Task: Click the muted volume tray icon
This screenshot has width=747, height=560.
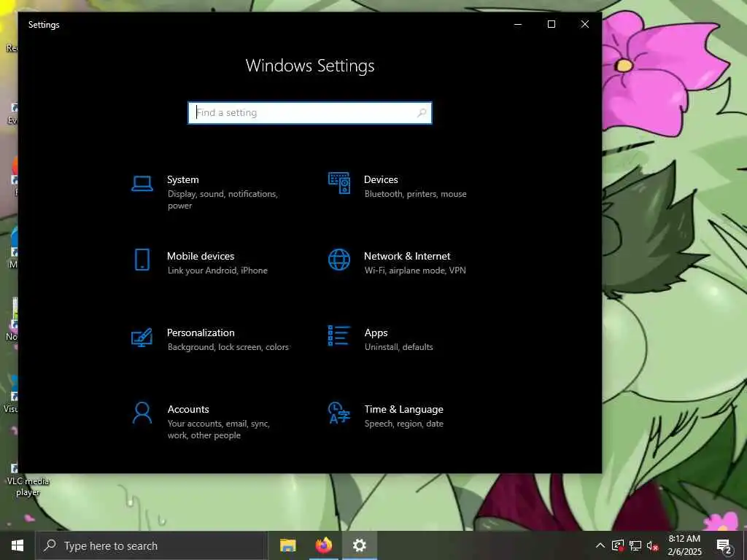Action: [653, 545]
